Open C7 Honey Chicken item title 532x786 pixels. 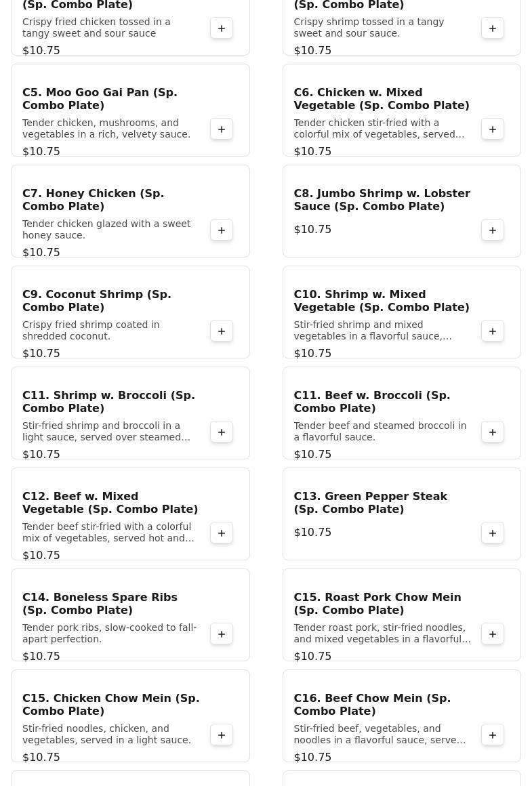(93, 200)
